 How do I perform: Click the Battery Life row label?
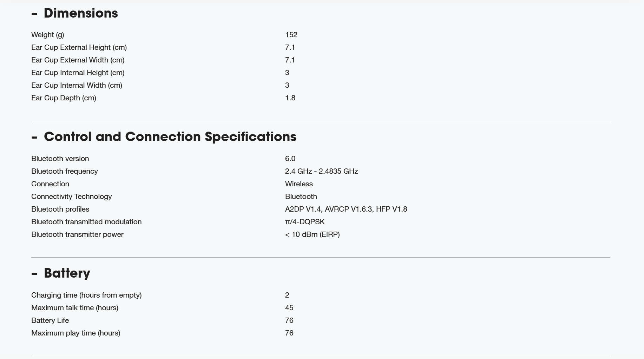[50, 320]
